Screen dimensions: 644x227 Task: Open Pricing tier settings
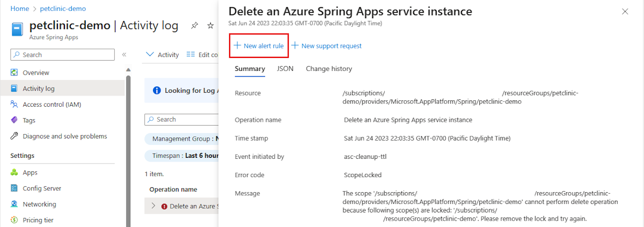[x=38, y=220]
